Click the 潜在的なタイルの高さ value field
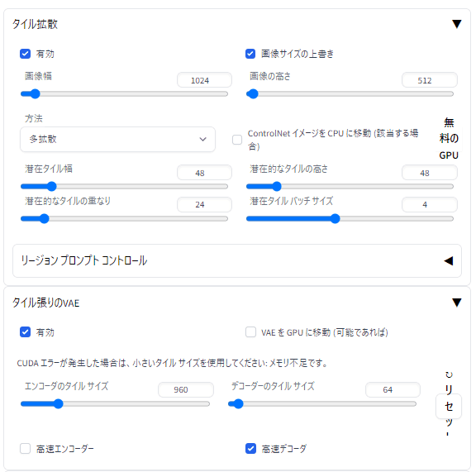Viewport: 476px width, 472px height. [429, 173]
